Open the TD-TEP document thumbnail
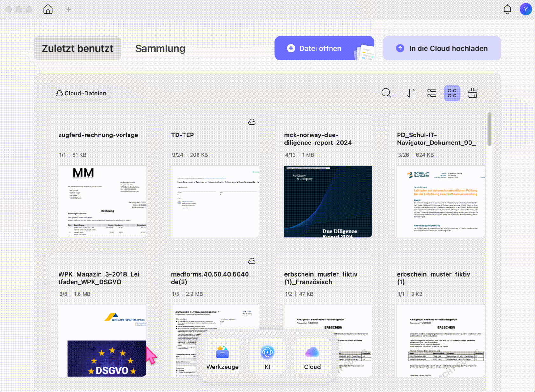 click(x=215, y=201)
